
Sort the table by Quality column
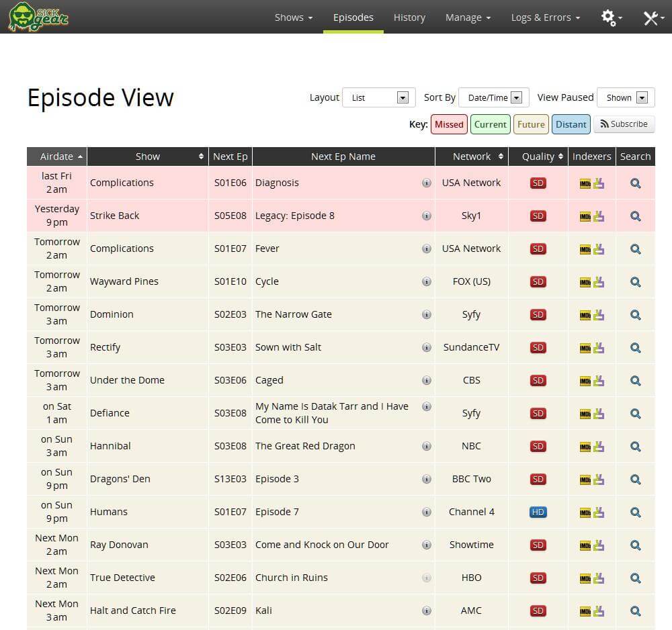point(538,156)
